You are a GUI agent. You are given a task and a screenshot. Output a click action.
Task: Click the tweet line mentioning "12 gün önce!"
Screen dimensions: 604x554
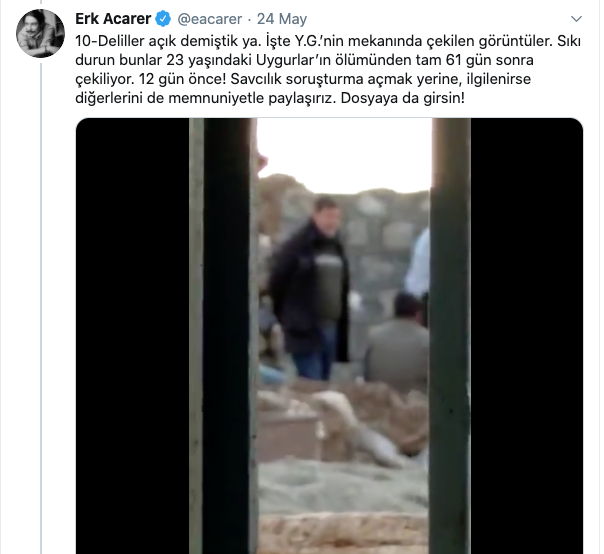pyautogui.click(x=303, y=79)
